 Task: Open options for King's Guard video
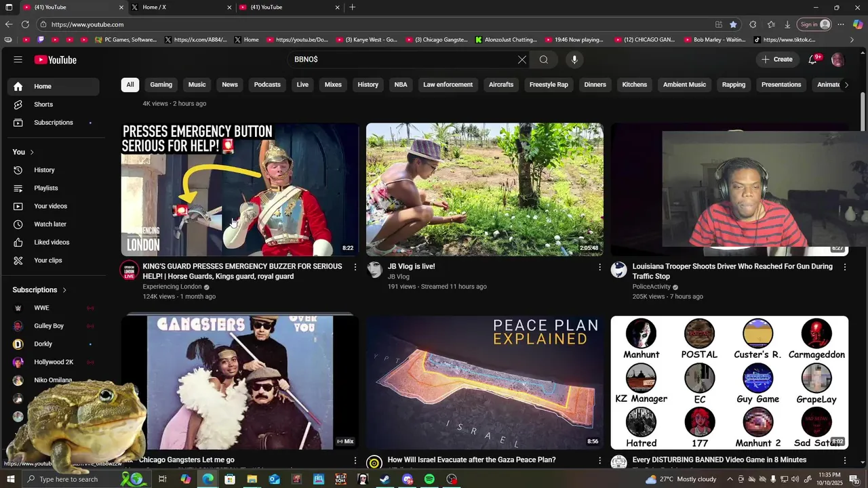[355, 267]
